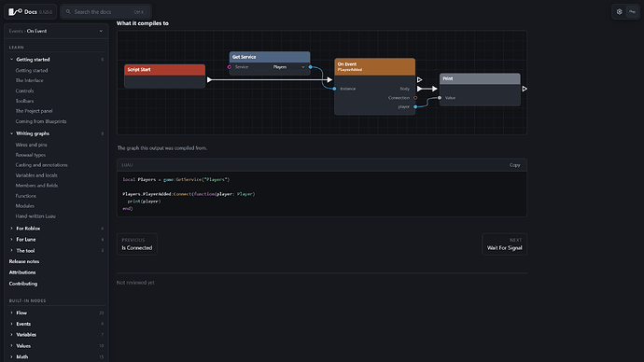Click the Get Service pink Service pin
The image size is (644, 362).
[x=230, y=67]
